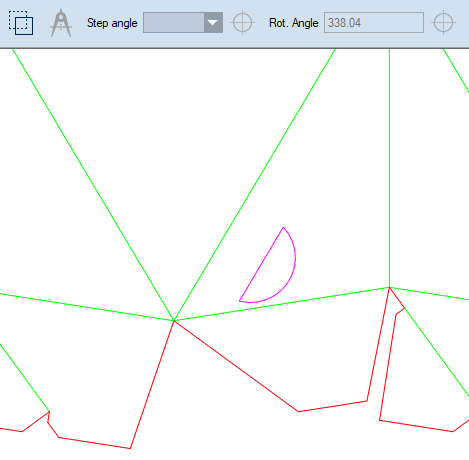Click the crosshair next to Rot. Angle field
469x460 pixels.
(x=443, y=23)
